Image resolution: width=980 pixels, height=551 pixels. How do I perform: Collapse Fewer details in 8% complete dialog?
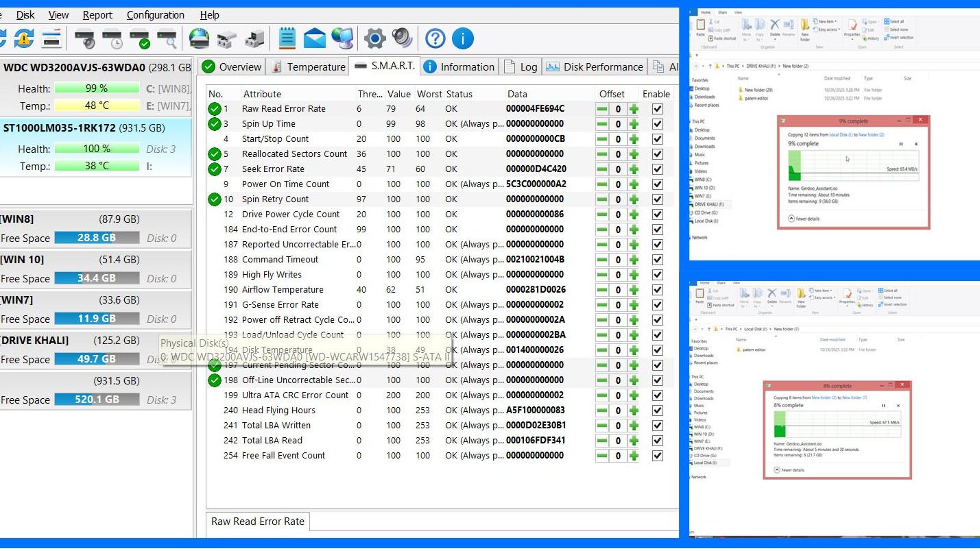(x=789, y=470)
